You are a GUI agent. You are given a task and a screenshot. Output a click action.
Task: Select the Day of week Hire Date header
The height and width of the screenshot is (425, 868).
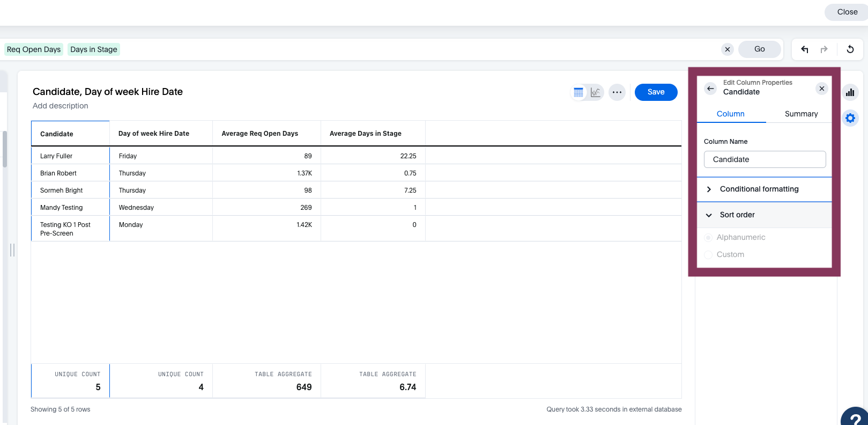pyautogui.click(x=161, y=134)
